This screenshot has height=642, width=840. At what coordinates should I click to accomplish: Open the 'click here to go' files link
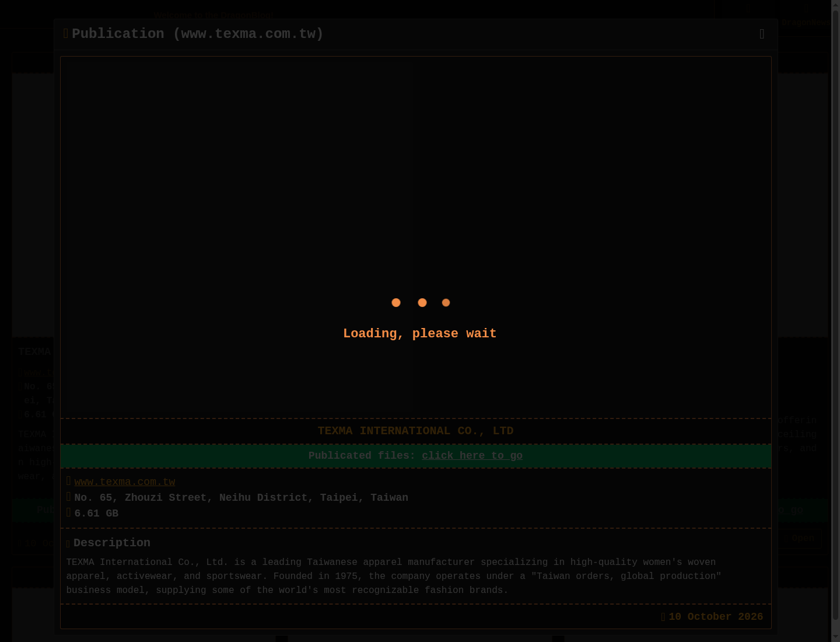click(x=472, y=456)
